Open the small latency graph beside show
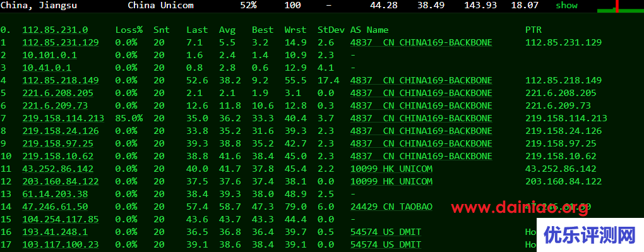The width and height of the screenshot is (644, 252). tap(620, 6)
